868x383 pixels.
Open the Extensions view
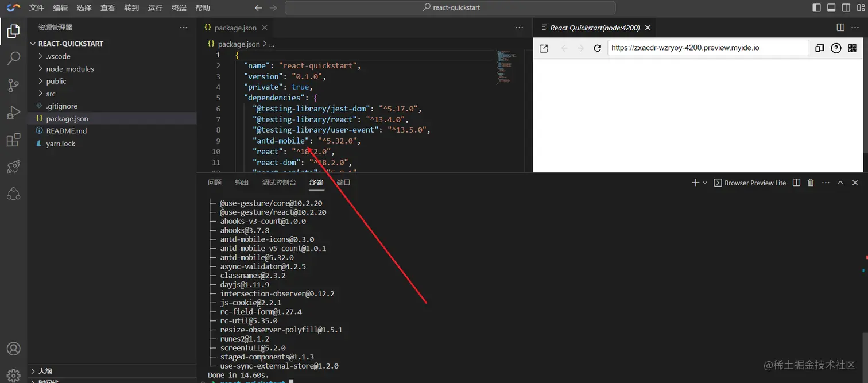point(13,140)
